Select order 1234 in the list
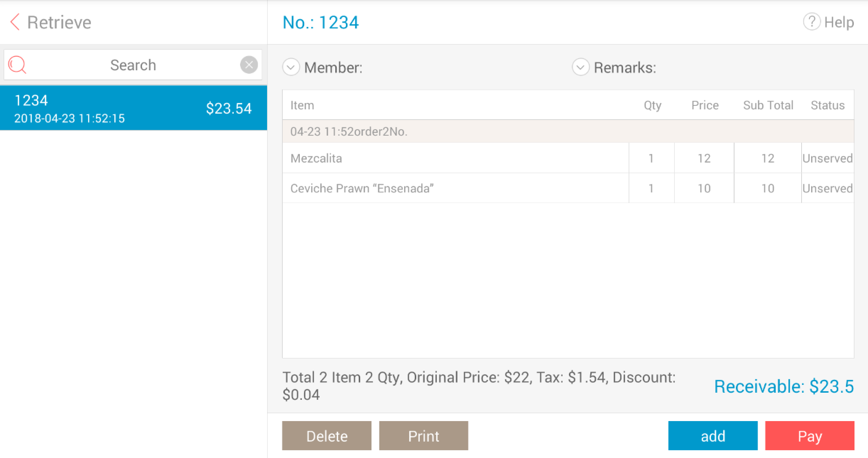This screenshot has width=868, height=458. 133,108
